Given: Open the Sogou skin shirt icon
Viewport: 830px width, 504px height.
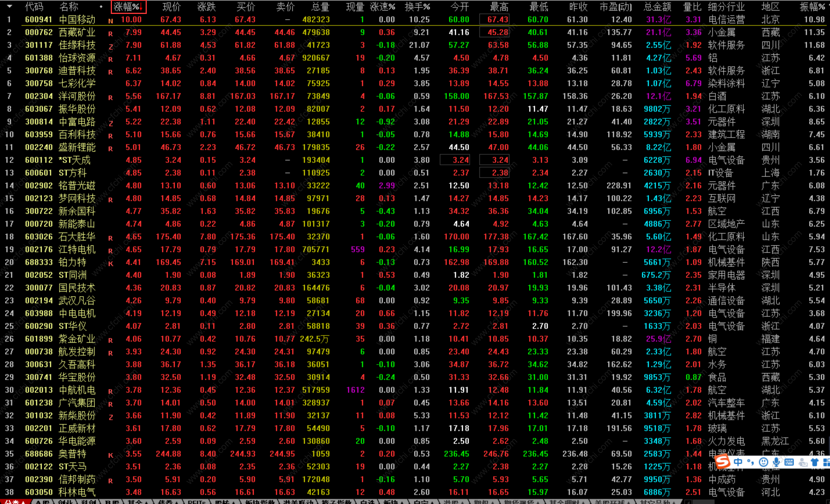Looking at the screenshot, I should 815,462.
